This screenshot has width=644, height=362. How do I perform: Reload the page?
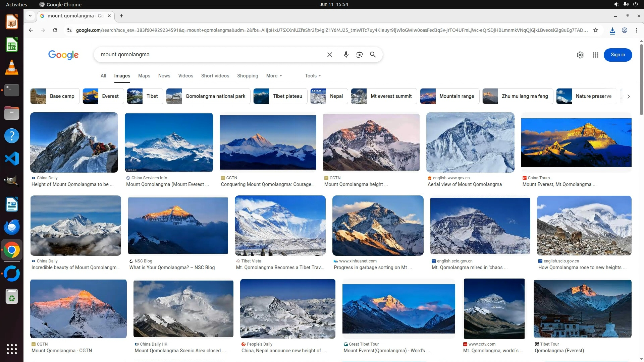click(x=55, y=30)
